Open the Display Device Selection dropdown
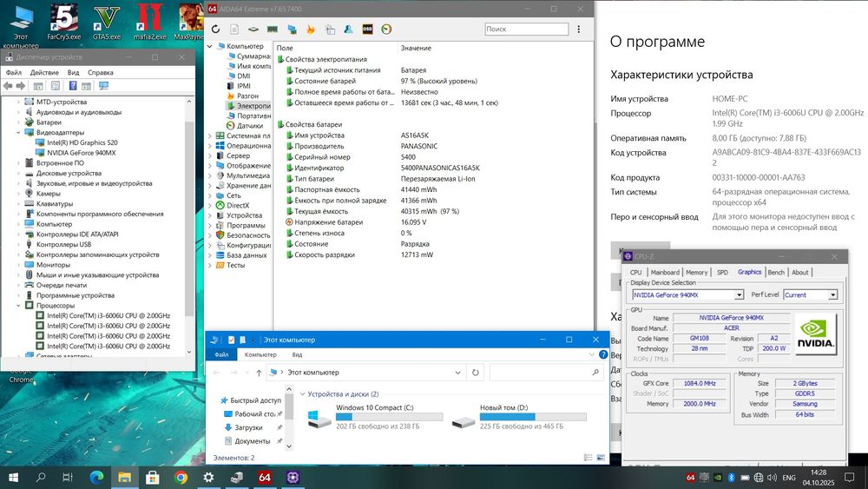The width and height of the screenshot is (868, 489). [x=739, y=295]
